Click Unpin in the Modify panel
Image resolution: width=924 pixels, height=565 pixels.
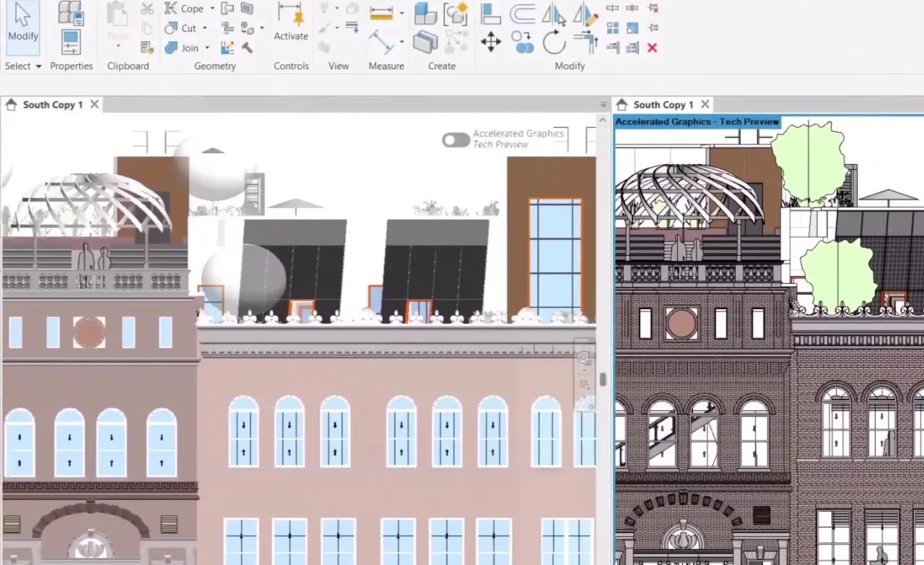click(x=653, y=9)
